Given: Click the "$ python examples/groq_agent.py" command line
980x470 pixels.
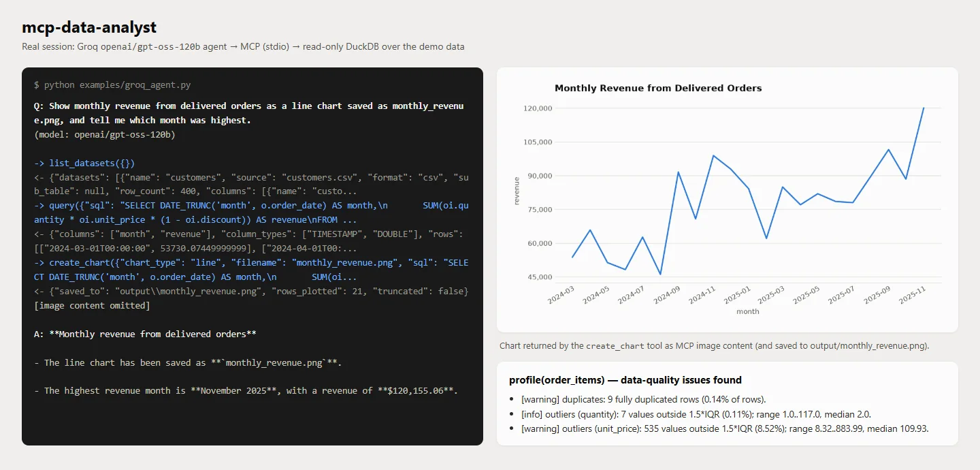Looking at the screenshot, I should coord(112,85).
